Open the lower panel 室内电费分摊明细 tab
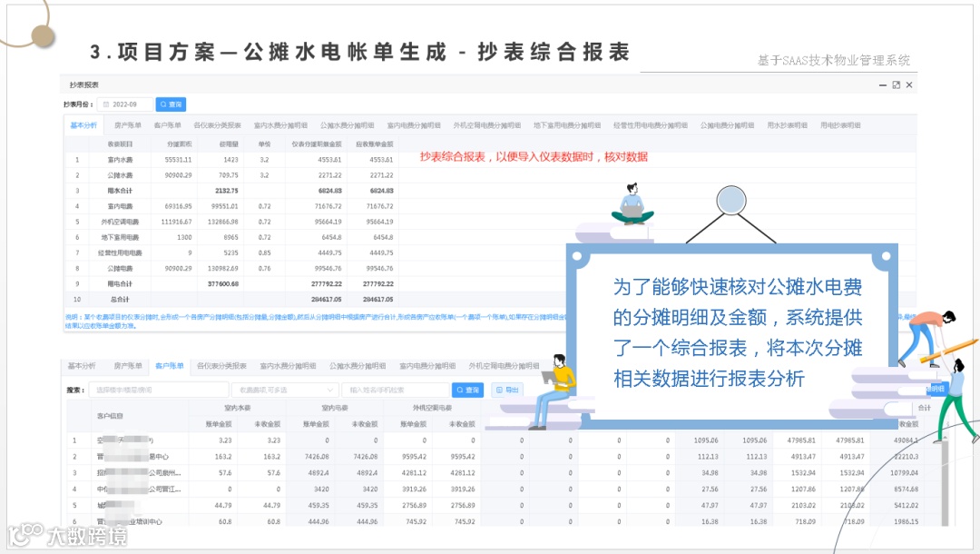980x554 pixels. (427, 366)
